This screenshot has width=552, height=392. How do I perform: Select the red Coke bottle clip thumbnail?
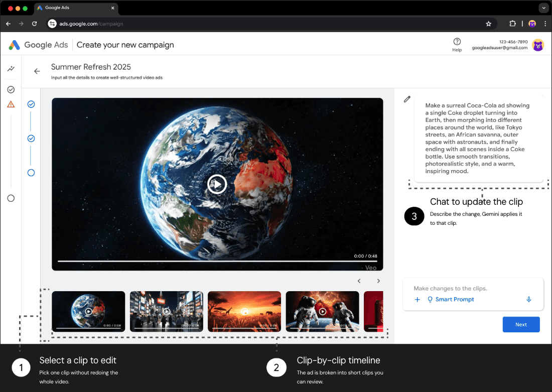[x=373, y=311]
